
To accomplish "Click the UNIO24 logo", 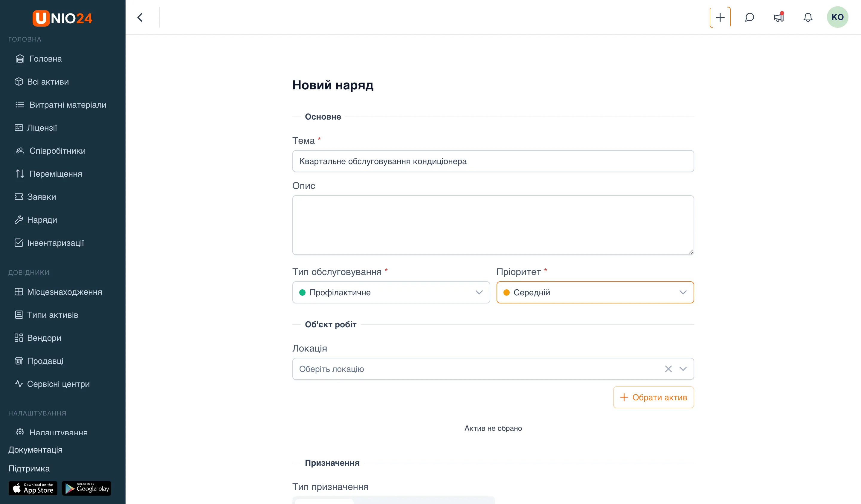I will (62, 18).
